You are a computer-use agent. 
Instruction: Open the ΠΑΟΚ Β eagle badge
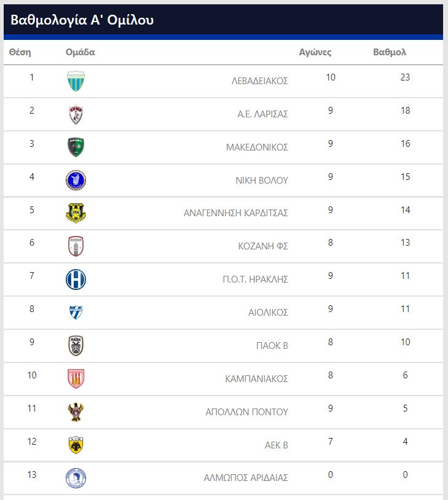point(76,346)
